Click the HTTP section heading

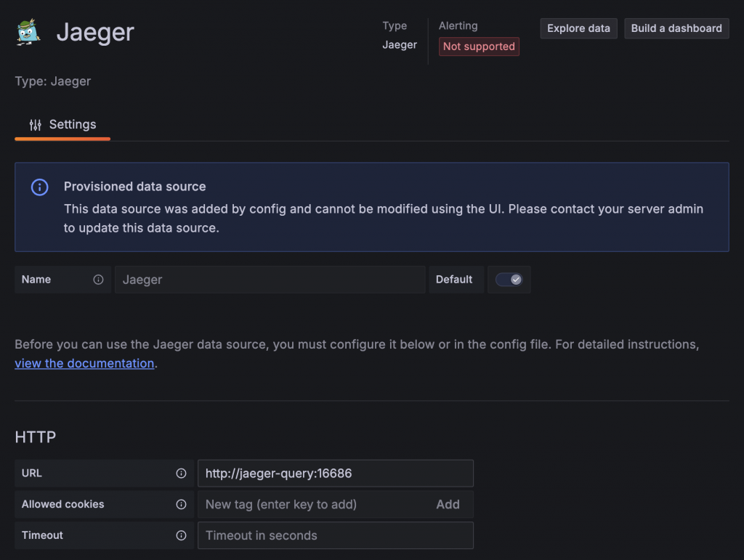click(36, 437)
